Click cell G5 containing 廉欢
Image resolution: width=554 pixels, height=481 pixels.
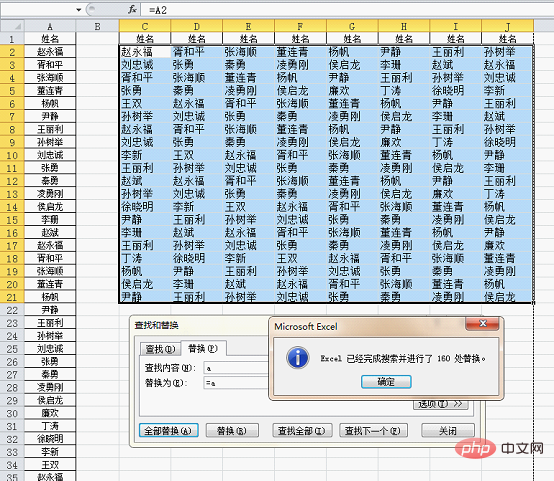(x=352, y=90)
